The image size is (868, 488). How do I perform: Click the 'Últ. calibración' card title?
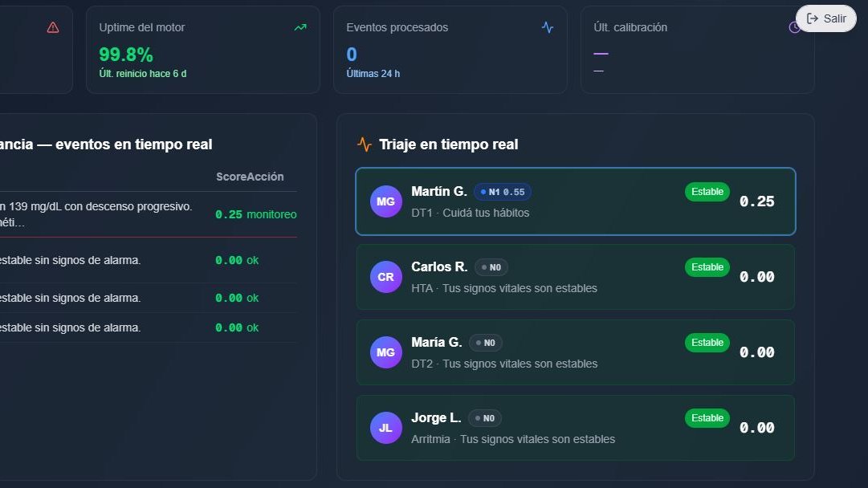tap(630, 27)
